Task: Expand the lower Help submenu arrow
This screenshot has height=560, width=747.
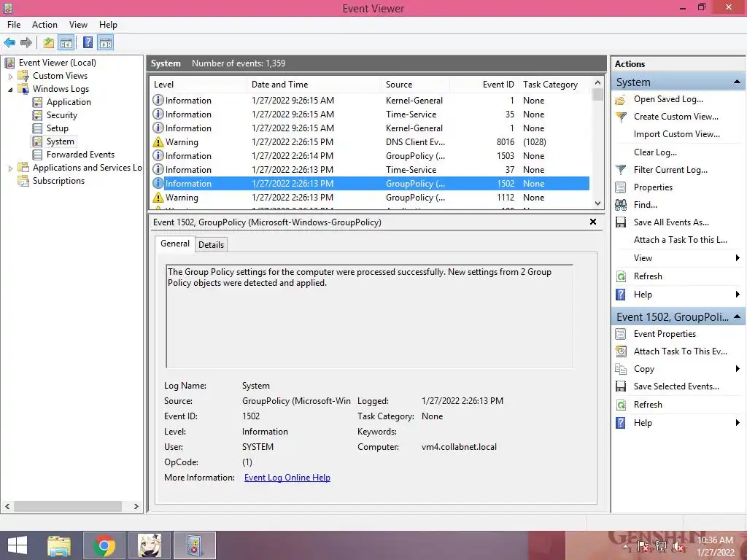Action: click(x=738, y=423)
